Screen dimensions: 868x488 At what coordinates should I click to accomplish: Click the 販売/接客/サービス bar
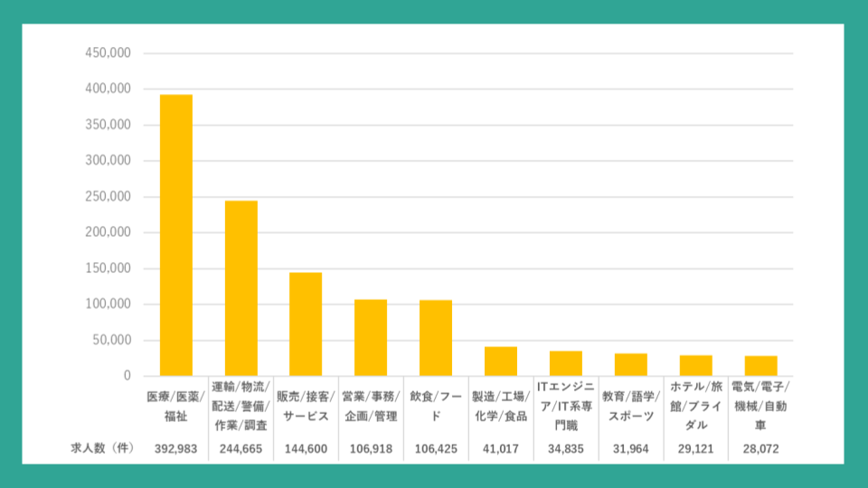coord(306,324)
